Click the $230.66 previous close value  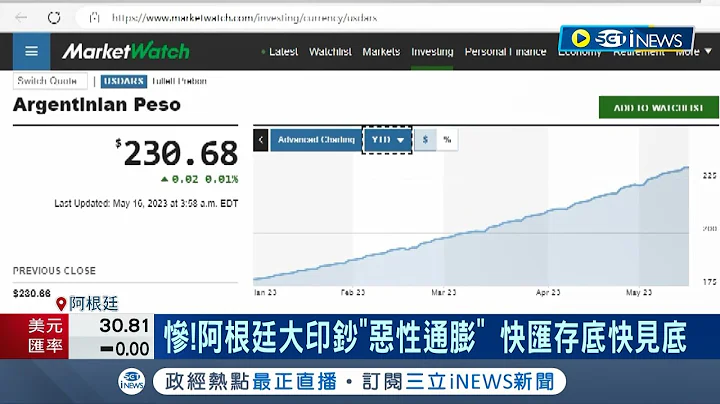(32, 293)
